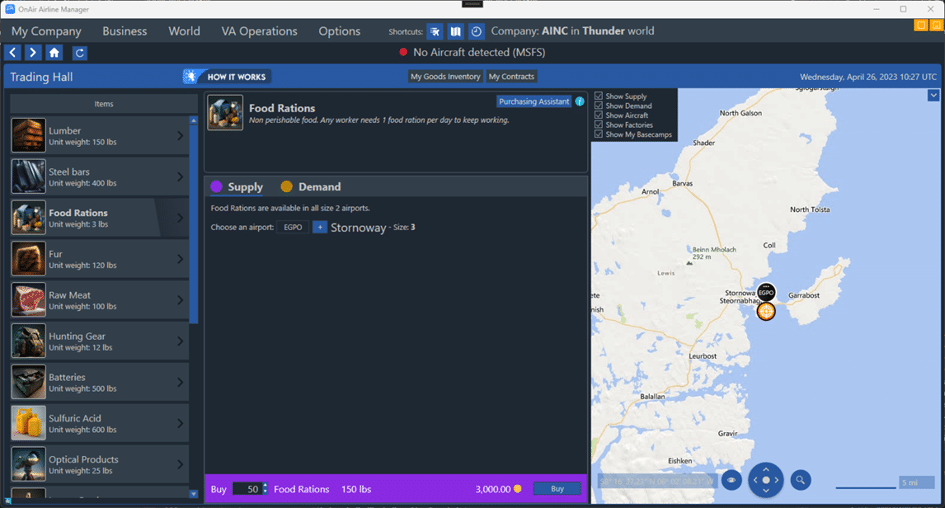Click the map pan control center
The image size is (945, 508).
pos(766,480)
